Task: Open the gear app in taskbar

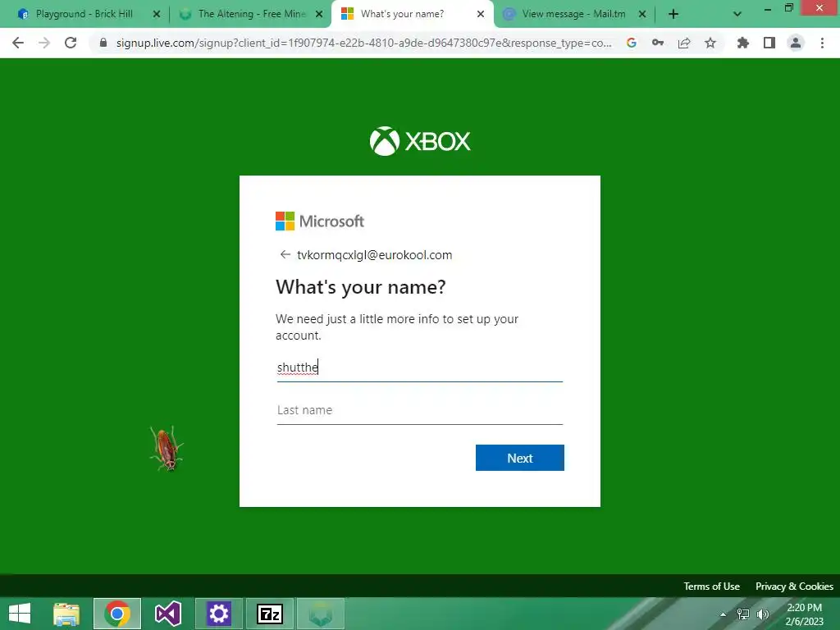Action: pos(218,614)
